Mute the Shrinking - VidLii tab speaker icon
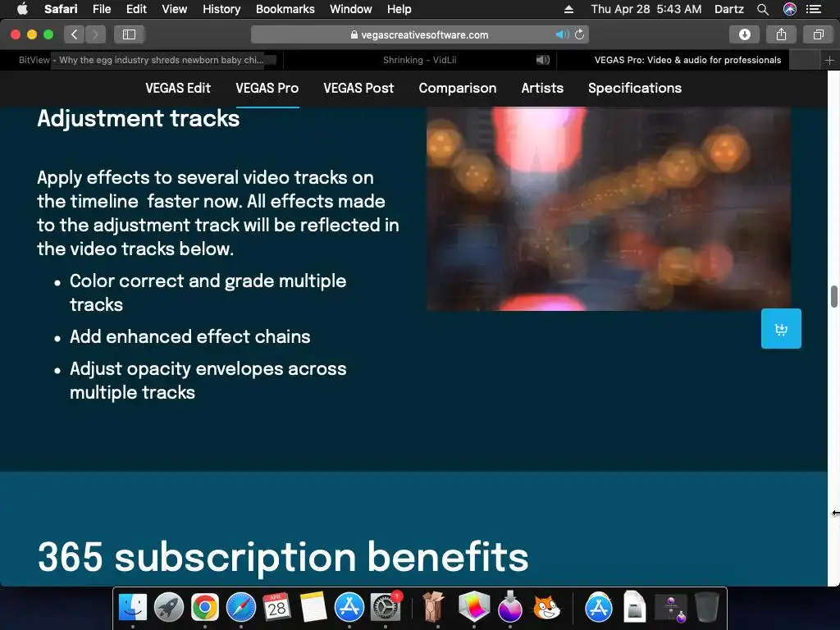This screenshot has height=630, width=840. 543,60
